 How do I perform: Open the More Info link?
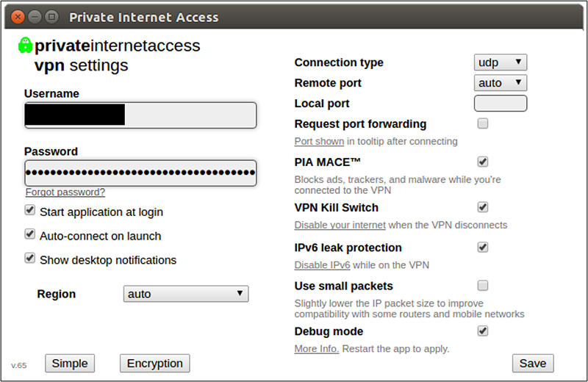(317, 348)
